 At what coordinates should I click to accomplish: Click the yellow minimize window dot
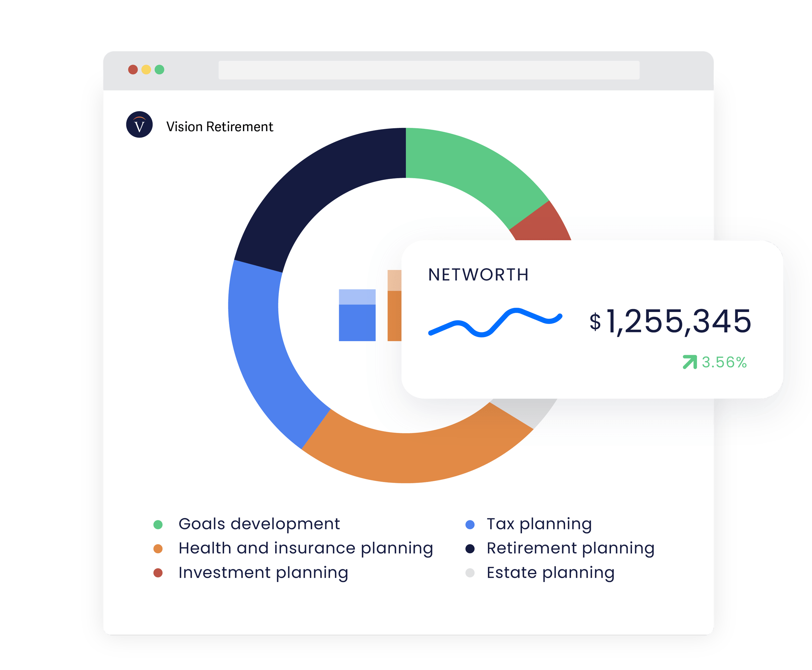pyautogui.click(x=146, y=69)
